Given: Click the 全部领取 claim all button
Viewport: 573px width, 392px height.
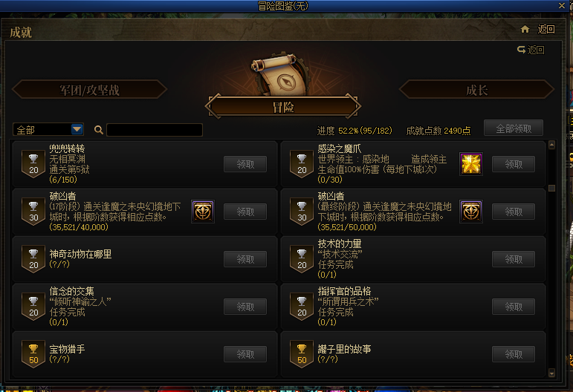Looking at the screenshot, I should (x=514, y=128).
